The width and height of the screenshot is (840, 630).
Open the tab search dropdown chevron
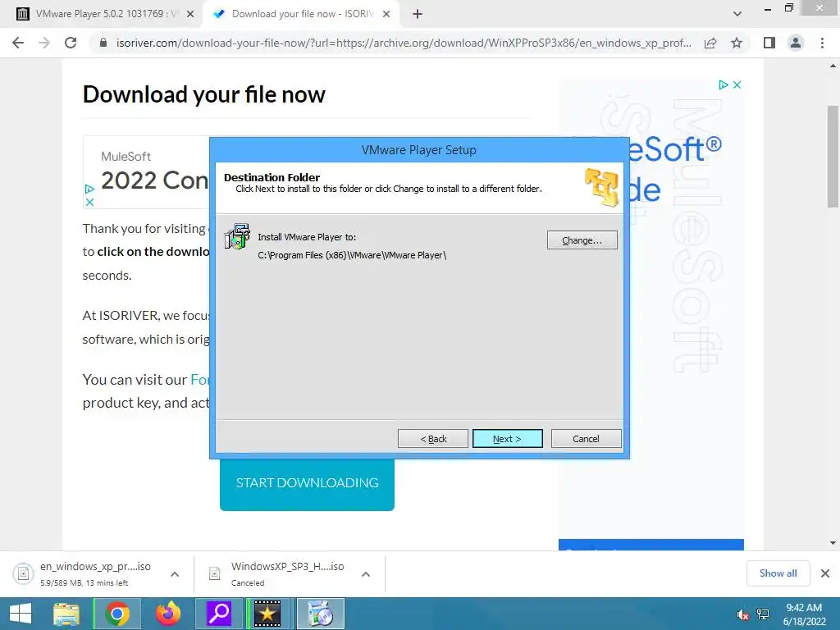click(x=737, y=14)
